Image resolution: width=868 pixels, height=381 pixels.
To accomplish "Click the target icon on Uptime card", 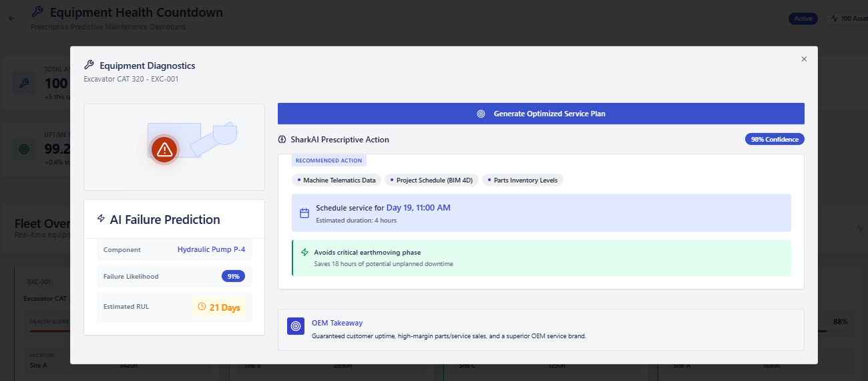I will click(24, 149).
